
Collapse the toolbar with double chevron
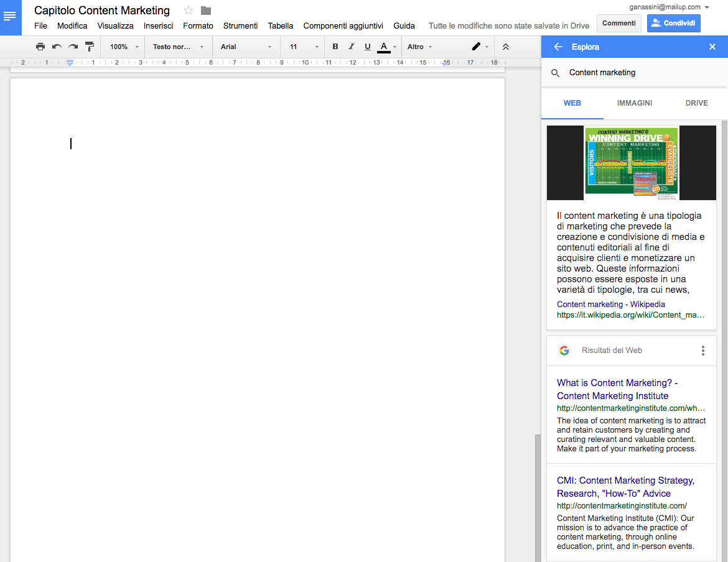(x=506, y=47)
